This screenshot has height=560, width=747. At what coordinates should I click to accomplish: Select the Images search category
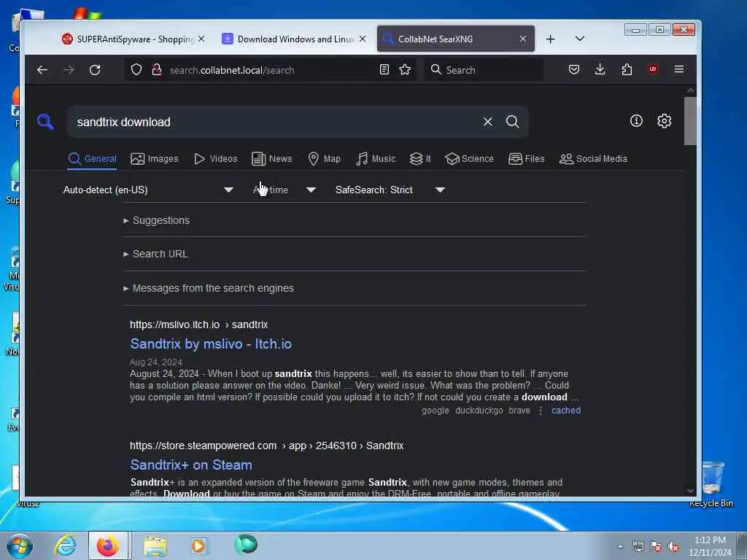click(155, 158)
